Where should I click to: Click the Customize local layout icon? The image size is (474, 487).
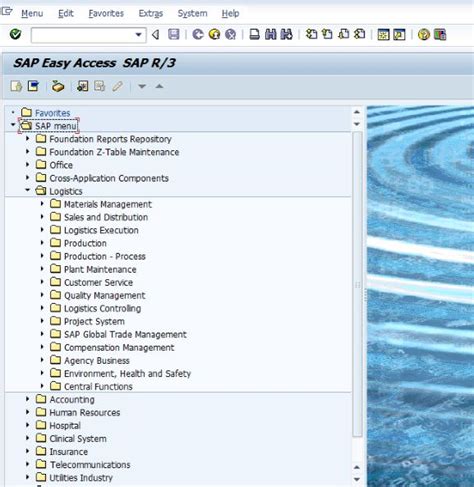[x=440, y=34]
